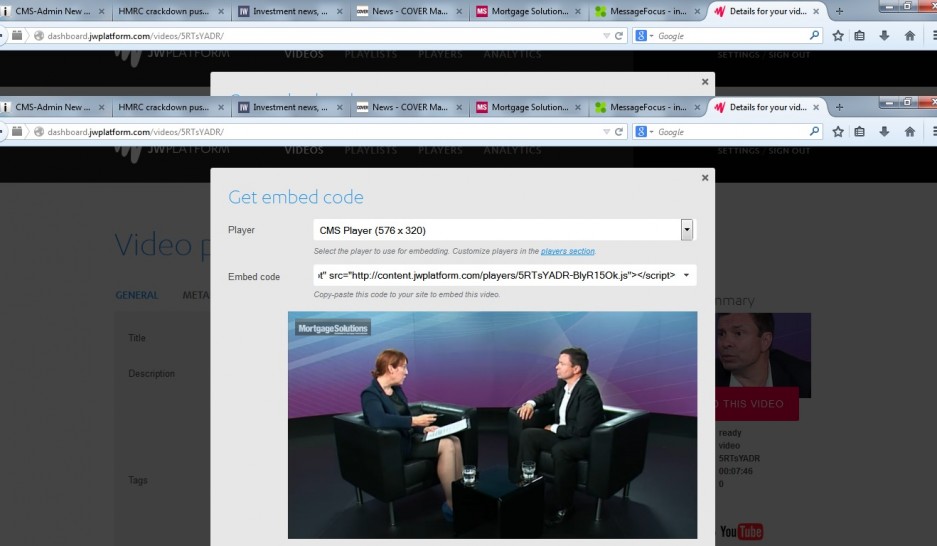Open URL history dropdown in lower address bar

[x=607, y=132]
